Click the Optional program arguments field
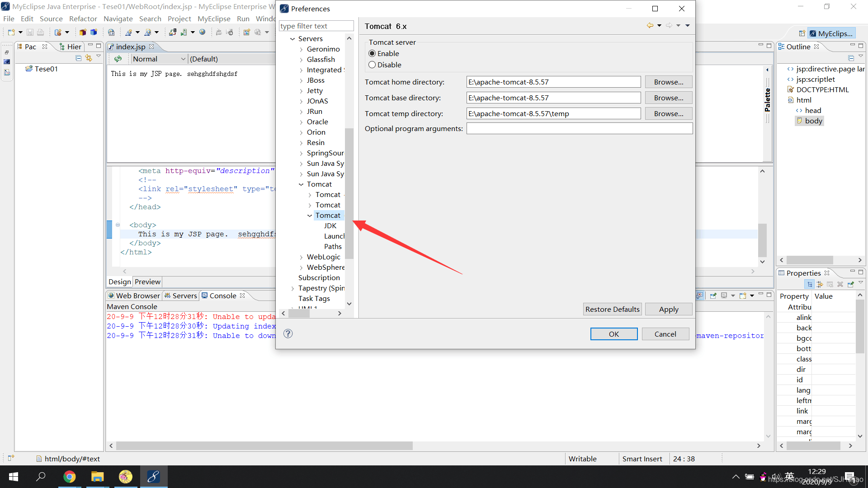This screenshot has width=868, height=488. tap(580, 129)
